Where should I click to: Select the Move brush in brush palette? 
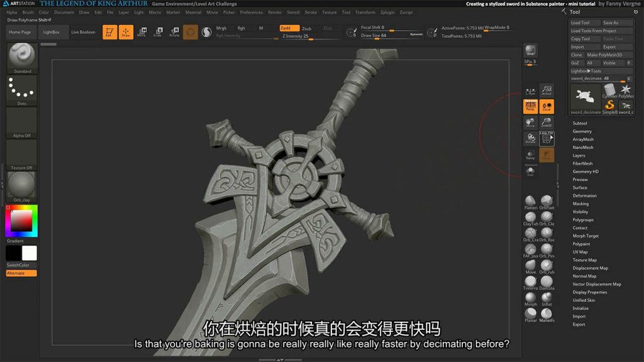(x=530, y=266)
